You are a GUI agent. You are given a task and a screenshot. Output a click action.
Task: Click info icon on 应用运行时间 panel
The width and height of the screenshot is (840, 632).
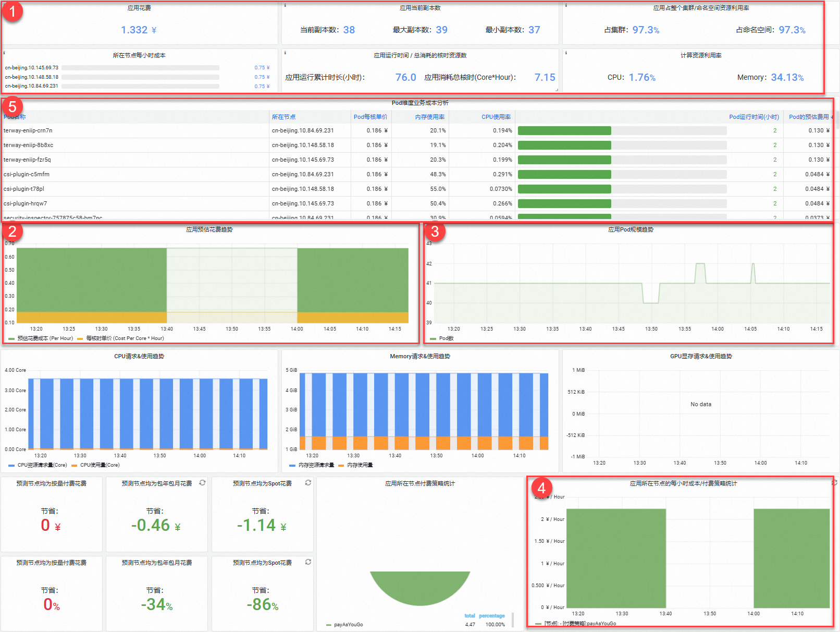click(x=285, y=52)
